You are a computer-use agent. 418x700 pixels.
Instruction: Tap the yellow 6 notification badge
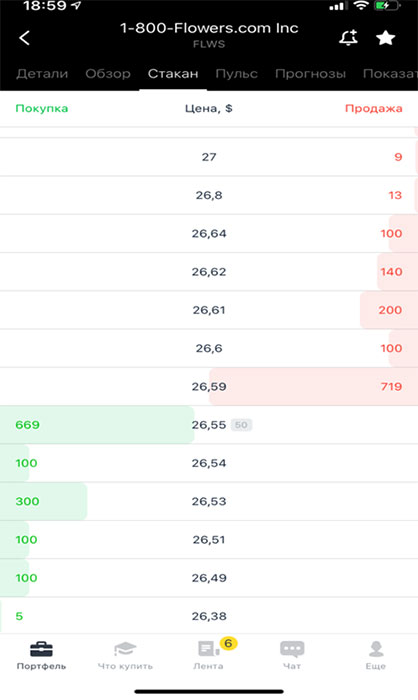point(228,643)
